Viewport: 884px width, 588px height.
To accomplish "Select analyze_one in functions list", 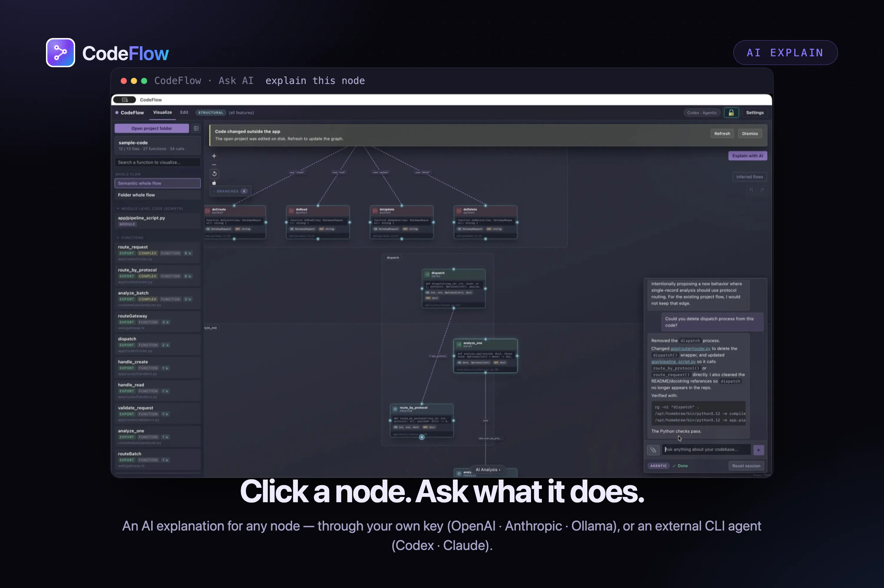I will tap(157, 437).
